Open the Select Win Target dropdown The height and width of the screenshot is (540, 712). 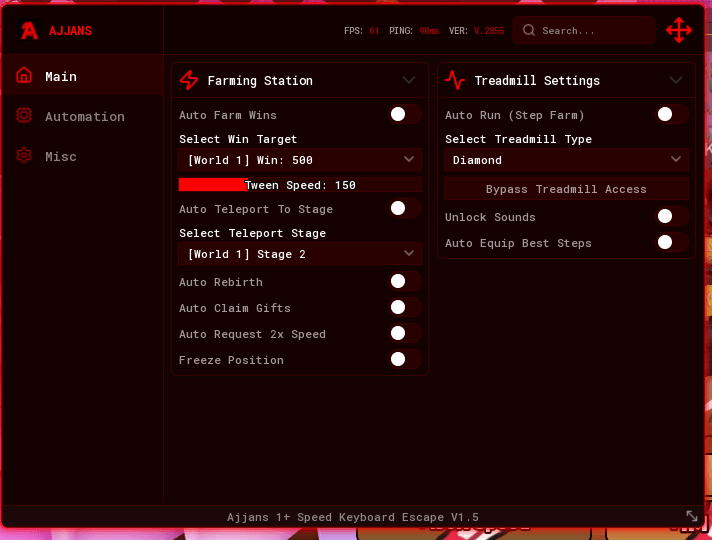point(300,159)
